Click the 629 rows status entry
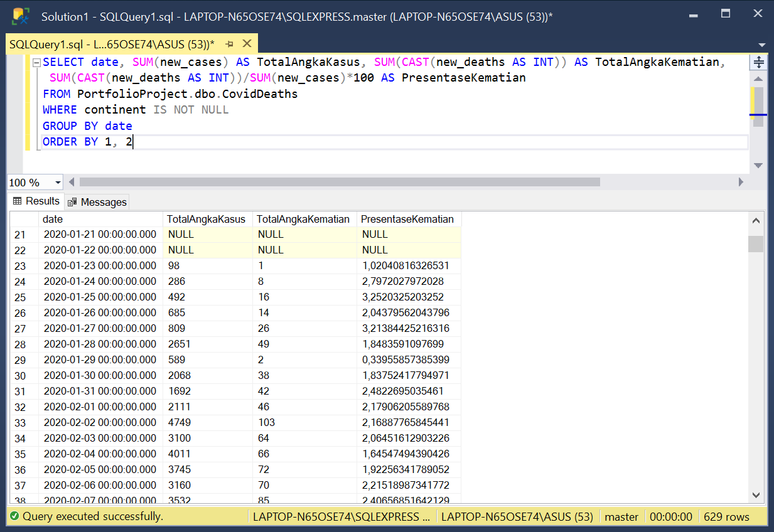 pyautogui.click(x=727, y=517)
